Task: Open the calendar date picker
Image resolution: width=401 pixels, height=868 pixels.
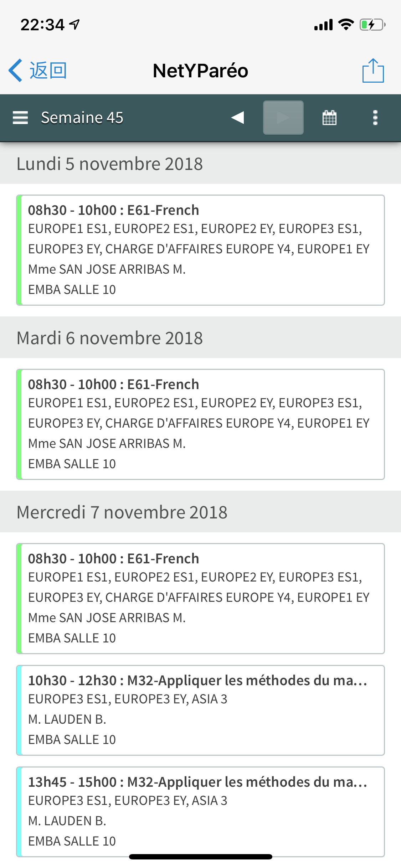Action: click(x=329, y=118)
